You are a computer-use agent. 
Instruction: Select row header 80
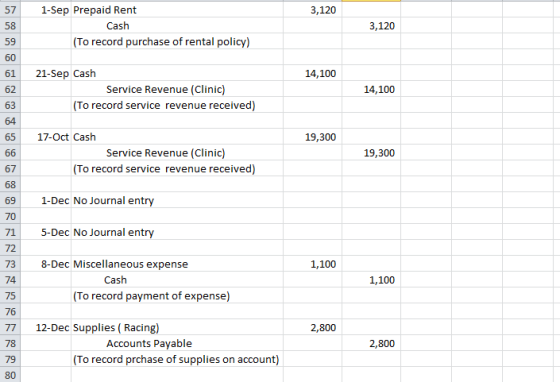(x=10, y=375)
